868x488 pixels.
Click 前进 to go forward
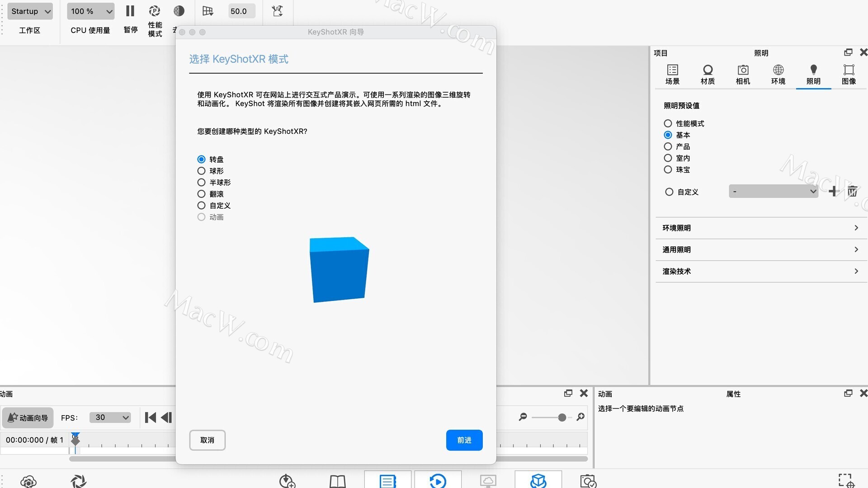point(464,440)
